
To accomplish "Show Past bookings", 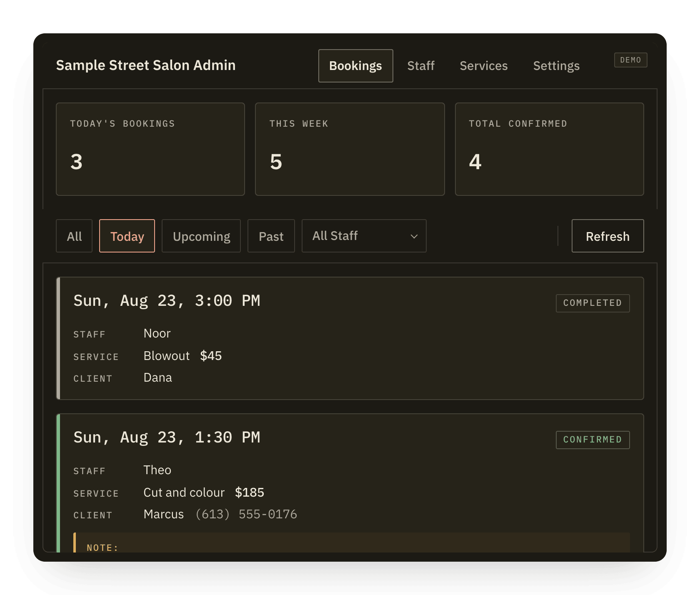I will (x=271, y=236).
